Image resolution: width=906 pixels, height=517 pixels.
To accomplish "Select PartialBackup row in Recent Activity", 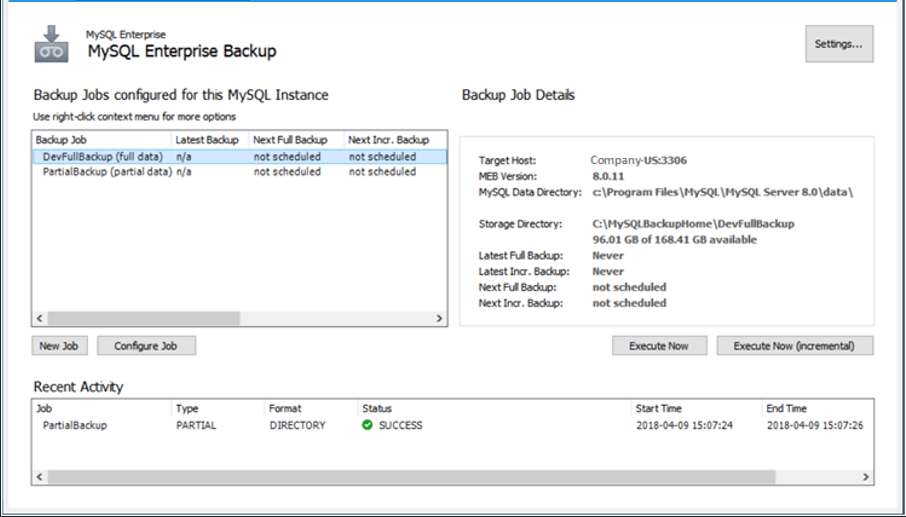I will [452, 425].
